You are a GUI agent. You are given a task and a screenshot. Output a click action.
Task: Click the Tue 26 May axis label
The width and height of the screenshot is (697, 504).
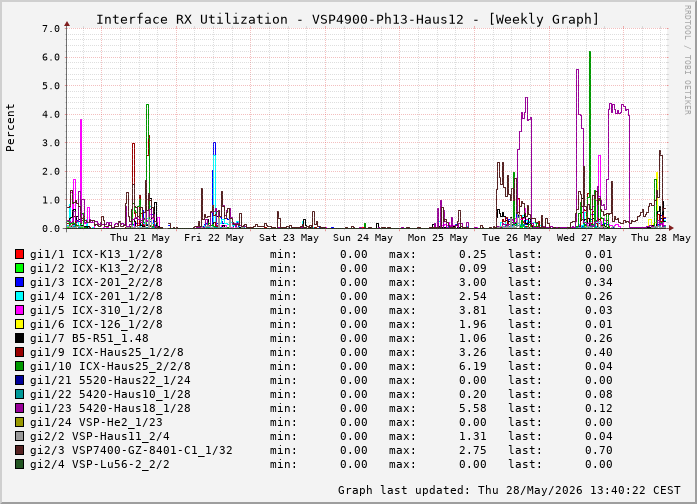coord(512,238)
